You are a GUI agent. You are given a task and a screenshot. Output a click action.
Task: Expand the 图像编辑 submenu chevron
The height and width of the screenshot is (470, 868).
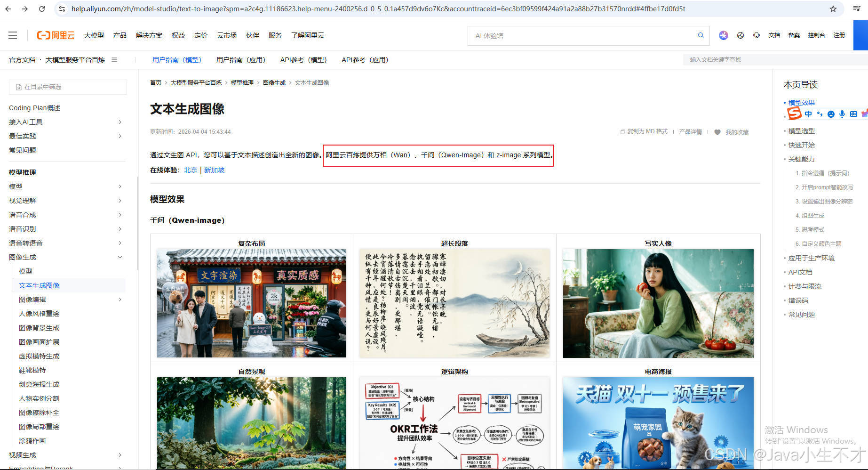[120, 300]
